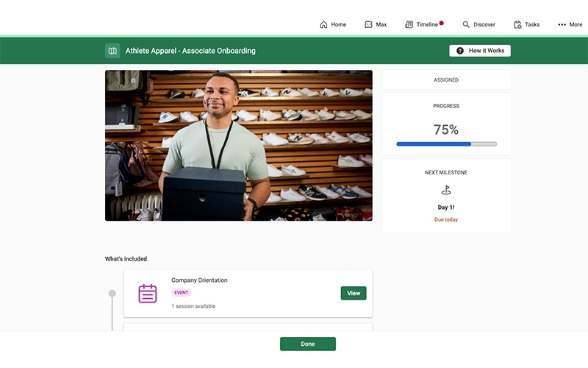Click the Timeline newspaper icon

(409, 24)
